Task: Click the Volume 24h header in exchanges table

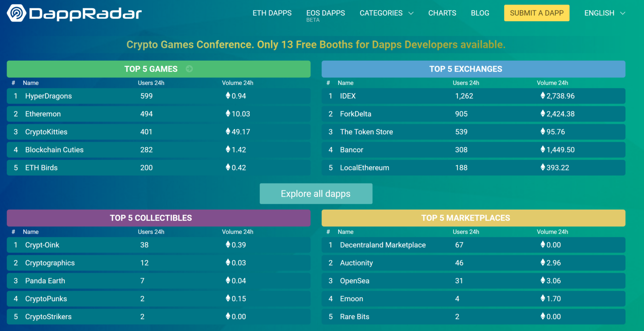Action: (x=552, y=83)
